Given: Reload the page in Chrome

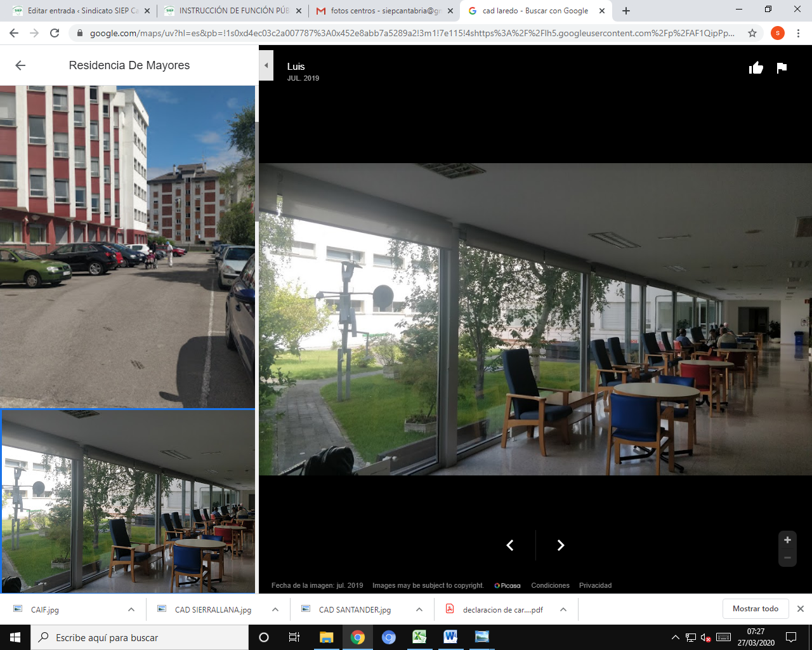Looking at the screenshot, I should tap(55, 33).
